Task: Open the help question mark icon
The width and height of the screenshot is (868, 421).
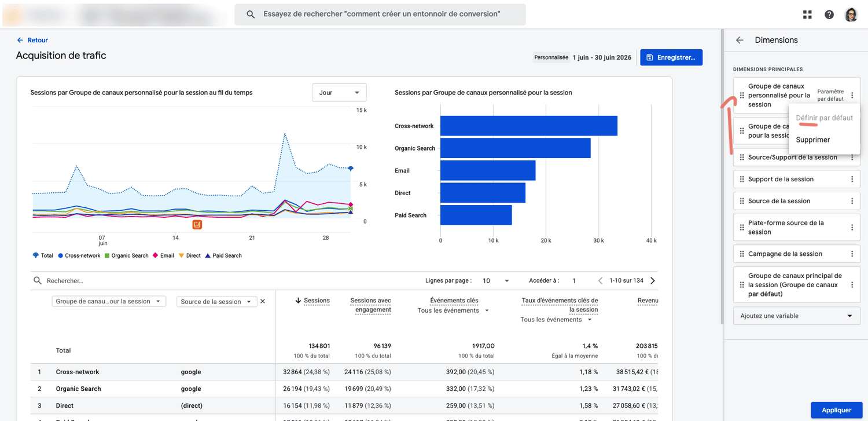Action: tap(829, 14)
